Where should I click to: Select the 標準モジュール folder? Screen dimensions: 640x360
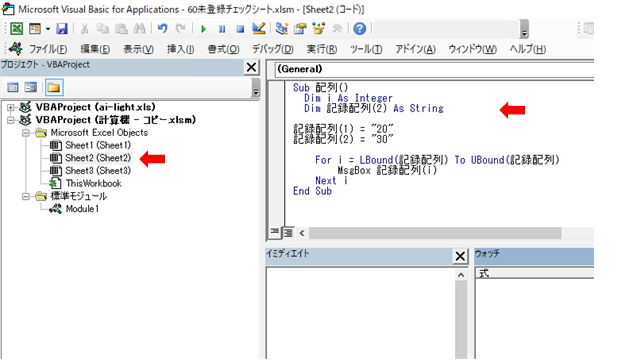pos(78,196)
